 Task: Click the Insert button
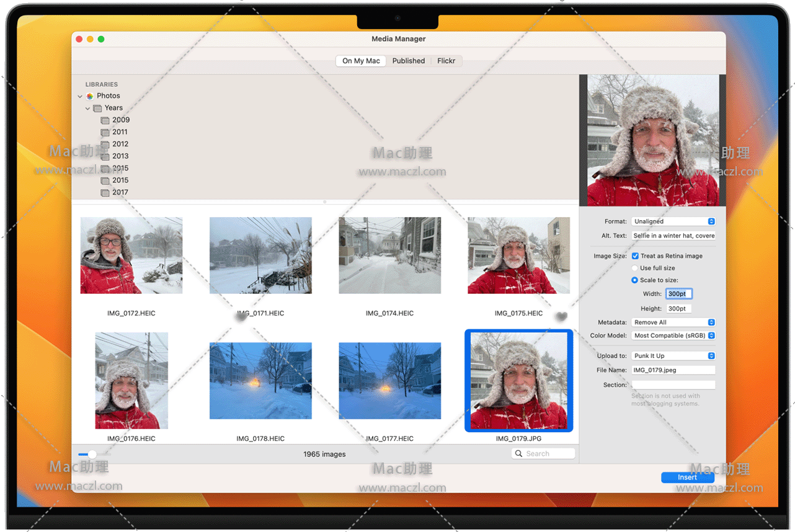coord(687,477)
